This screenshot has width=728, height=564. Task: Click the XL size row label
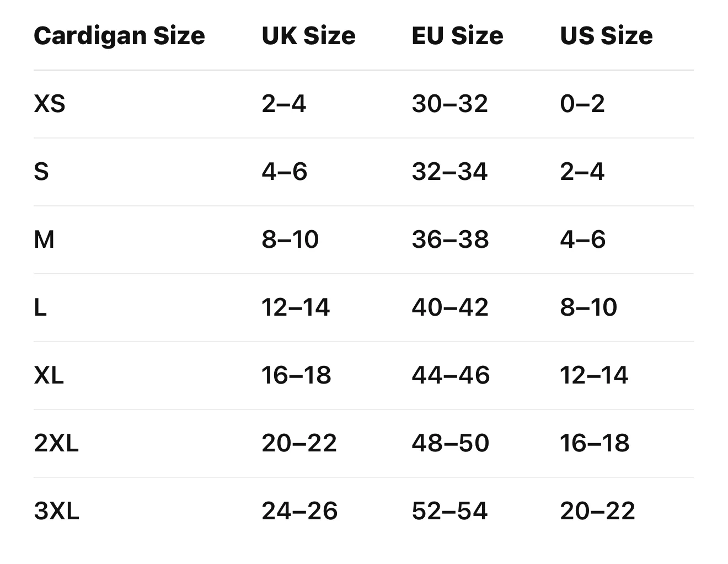[49, 375]
